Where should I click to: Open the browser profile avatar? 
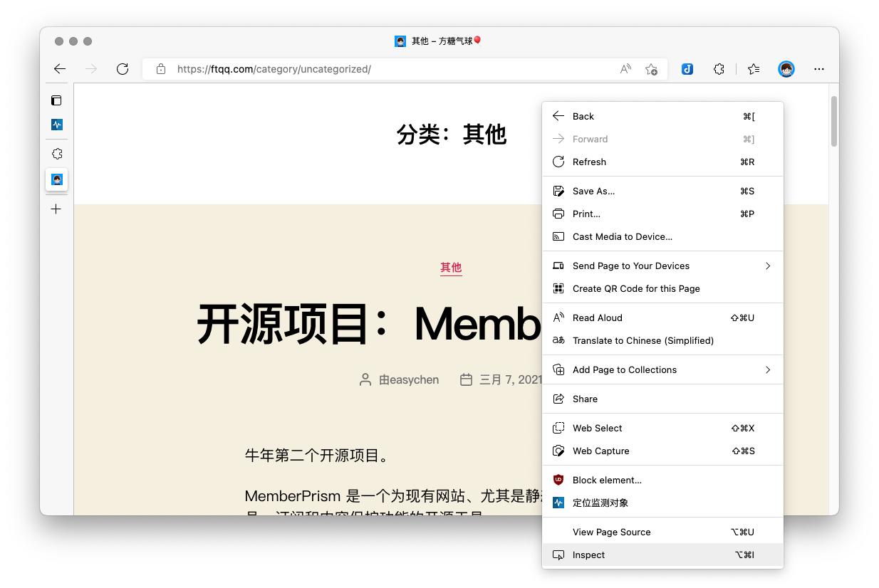coord(786,69)
